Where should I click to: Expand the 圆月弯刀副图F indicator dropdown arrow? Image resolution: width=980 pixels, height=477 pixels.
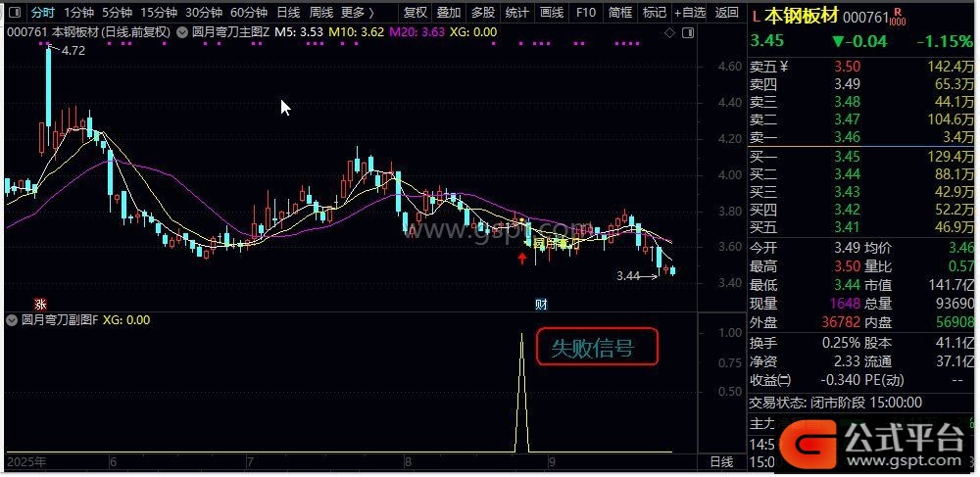12,320
